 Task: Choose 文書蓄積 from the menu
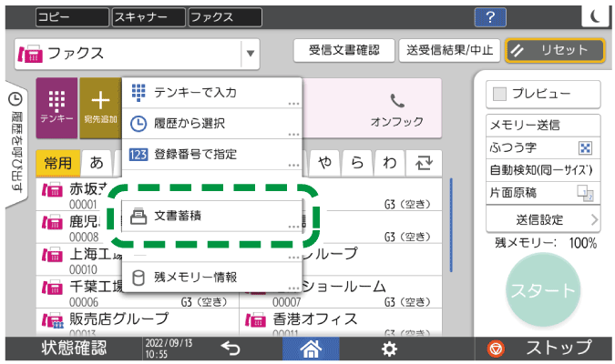coord(211,216)
